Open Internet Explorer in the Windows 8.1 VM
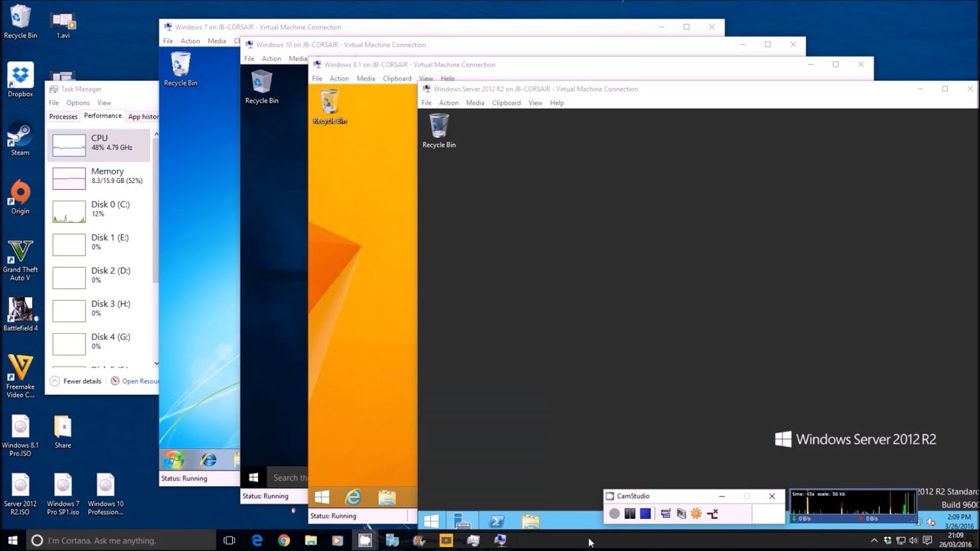 pyautogui.click(x=353, y=497)
